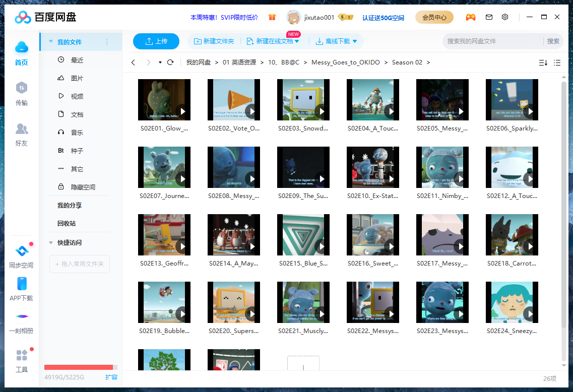Open the 传输 transfer icon
This screenshot has height=392, width=573.
(22, 88)
